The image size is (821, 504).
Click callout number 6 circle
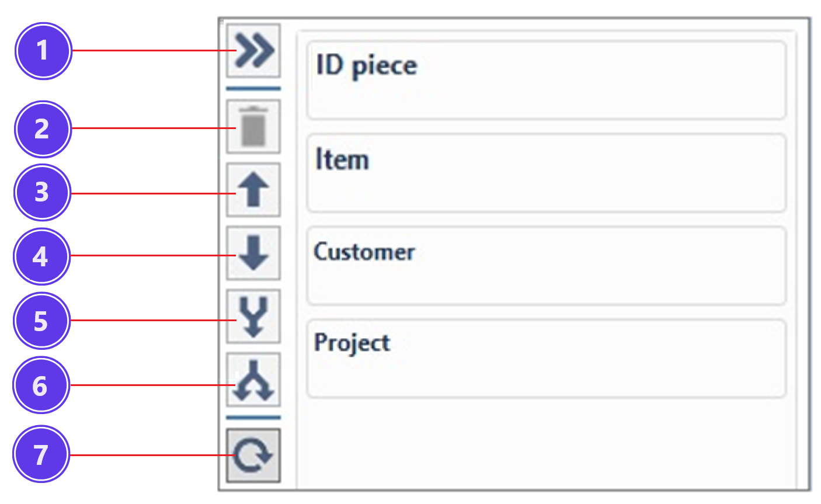point(41,385)
